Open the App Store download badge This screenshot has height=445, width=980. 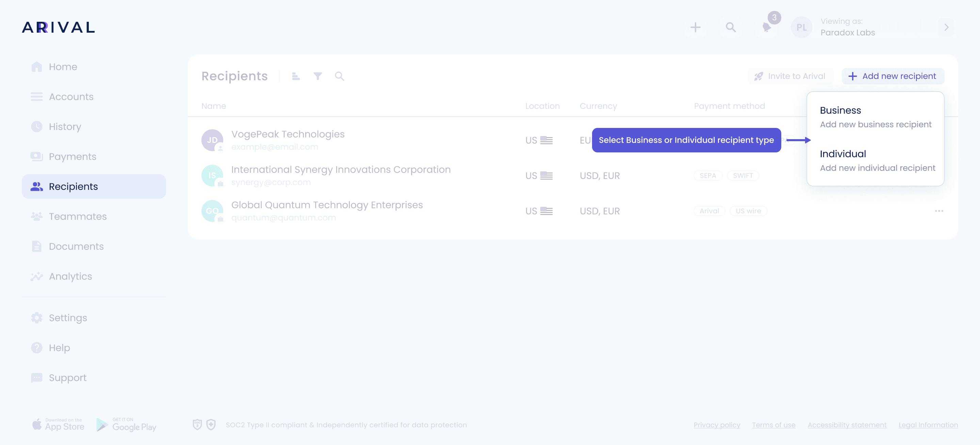pyautogui.click(x=59, y=425)
